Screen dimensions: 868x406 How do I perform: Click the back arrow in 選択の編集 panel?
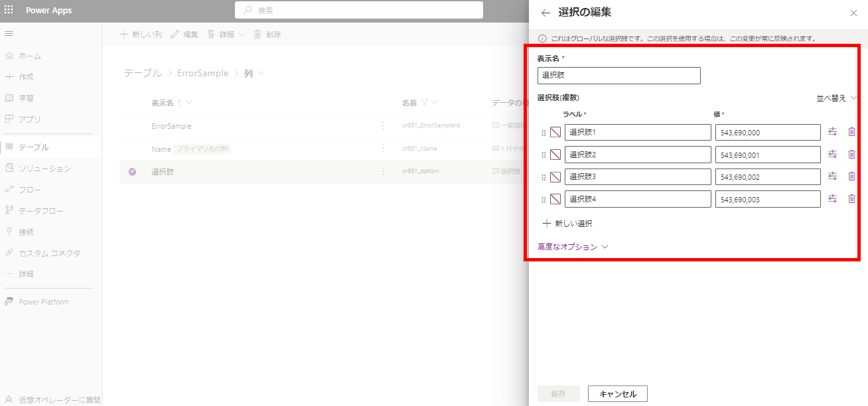coord(545,13)
